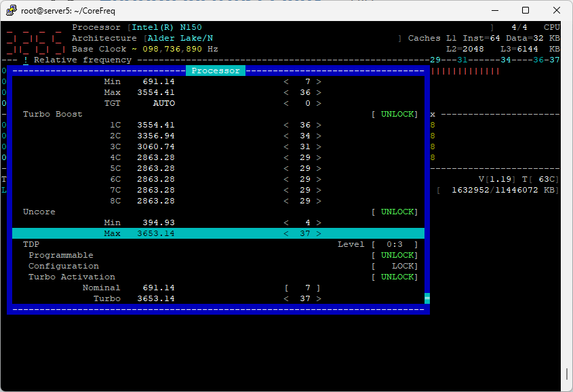Open the Max 3554.41 ratio selector
573x392 pixels.
[302, 92]
